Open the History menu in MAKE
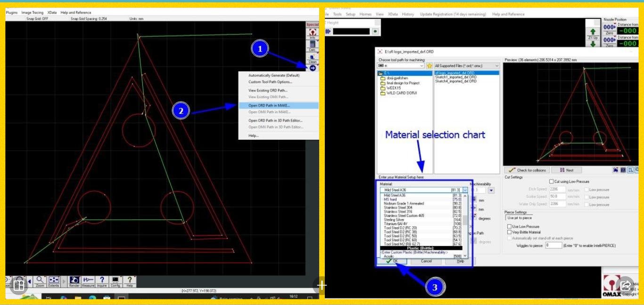 [408, 14]
